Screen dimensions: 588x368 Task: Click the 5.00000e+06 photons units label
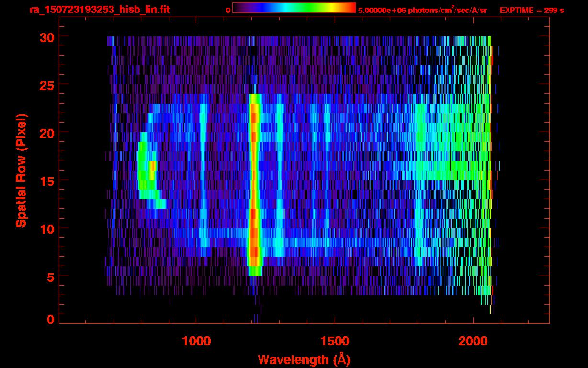[422, 10]
